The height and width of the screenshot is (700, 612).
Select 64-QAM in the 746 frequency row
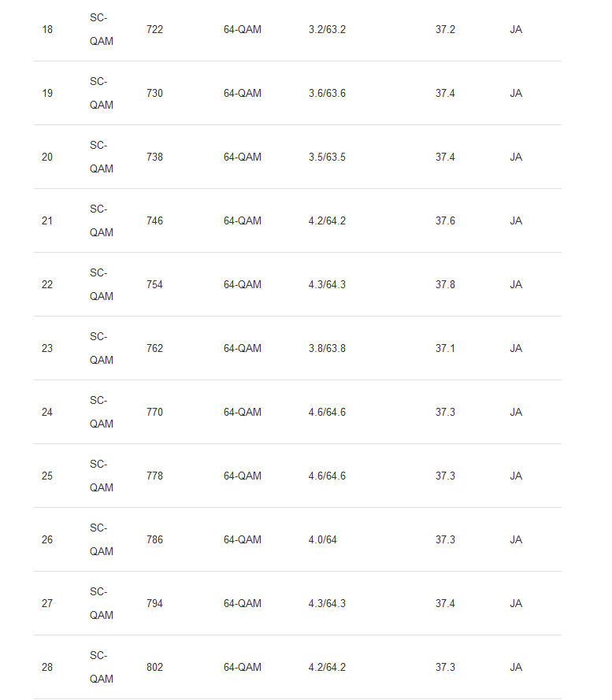(x=242, y=221)
